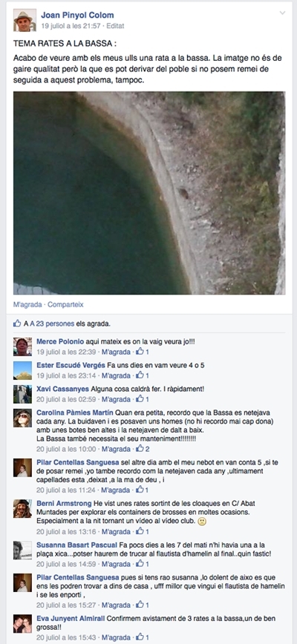Click the 2-likes thumb icon on Carolina's comment
The width and height of the screenshot is (297, 644).
(x=140, y=449)
